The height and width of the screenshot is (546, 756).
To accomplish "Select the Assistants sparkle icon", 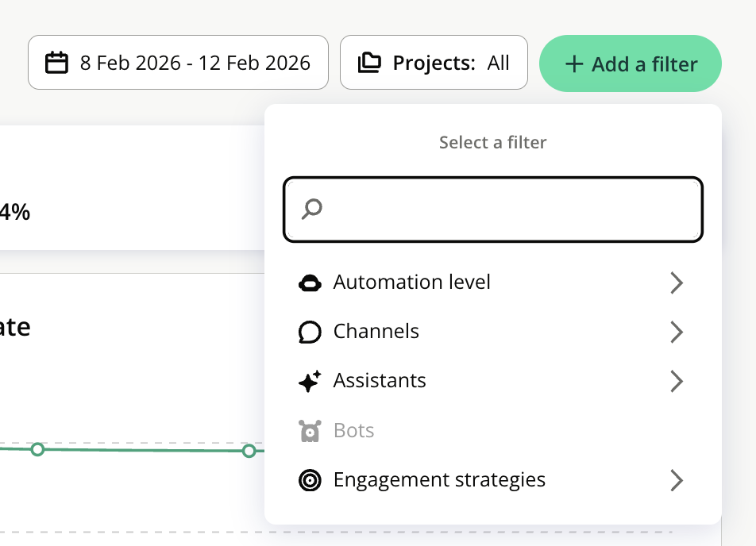I will [310, 382].
